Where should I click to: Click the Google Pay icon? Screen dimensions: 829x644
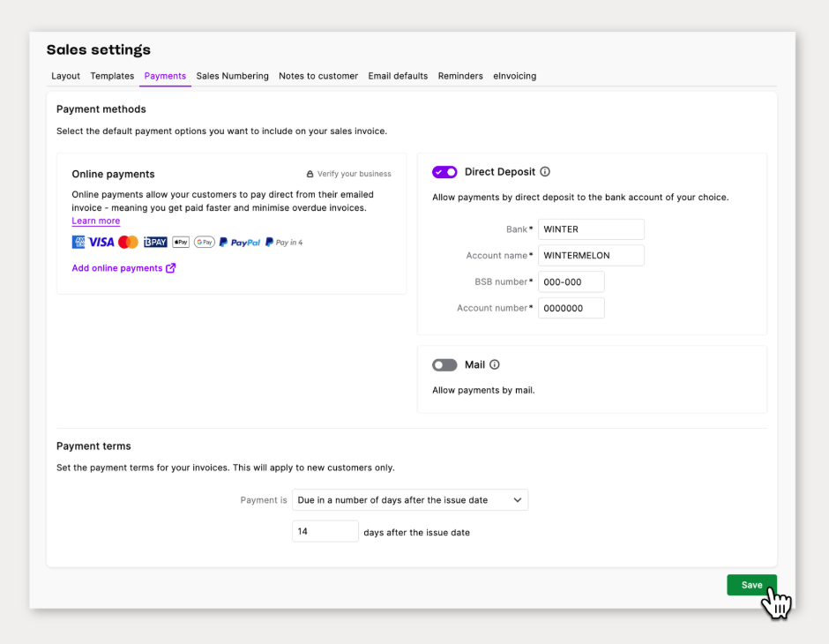coord(204,242)
